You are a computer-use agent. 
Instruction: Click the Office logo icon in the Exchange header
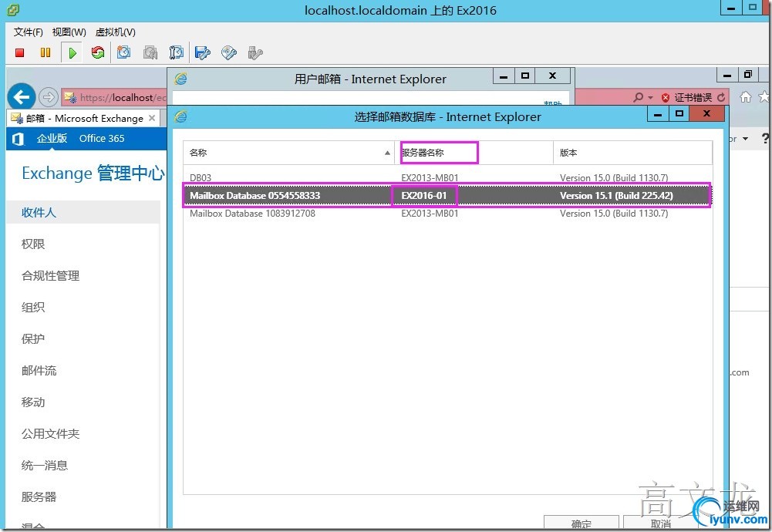tap(18, 140)
